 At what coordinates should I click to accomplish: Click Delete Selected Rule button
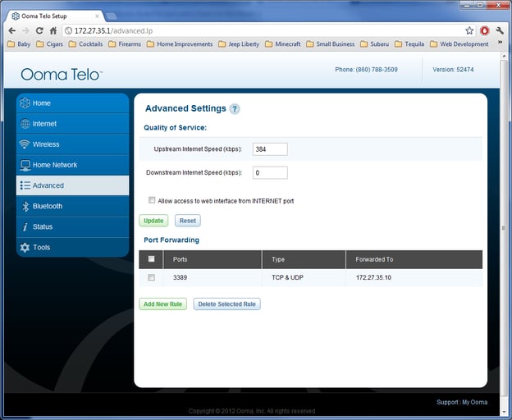click(226, 304)
